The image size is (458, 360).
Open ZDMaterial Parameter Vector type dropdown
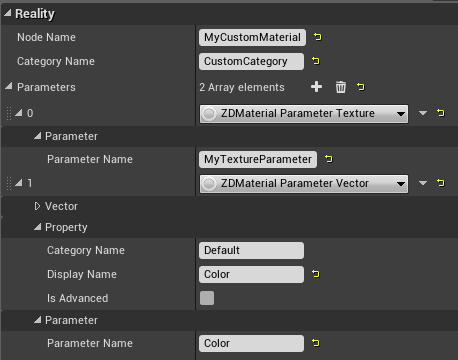pos(304,184)
